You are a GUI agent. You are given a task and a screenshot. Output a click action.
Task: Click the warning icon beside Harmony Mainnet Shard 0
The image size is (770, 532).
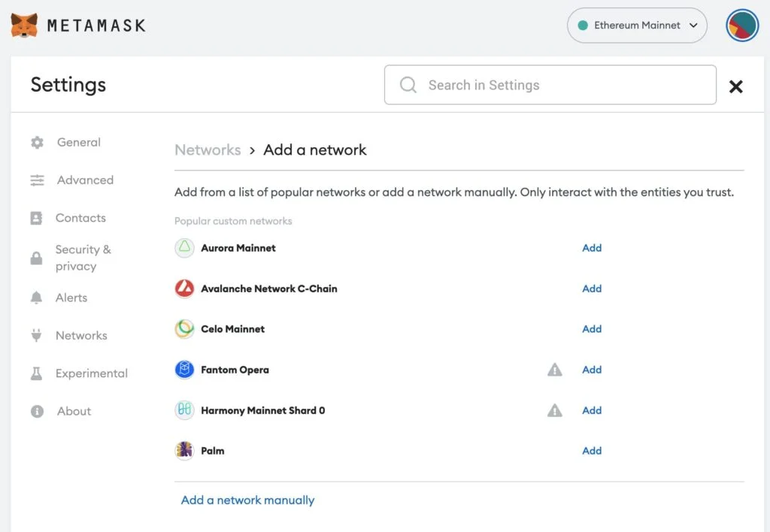click(x=554, y=410)
